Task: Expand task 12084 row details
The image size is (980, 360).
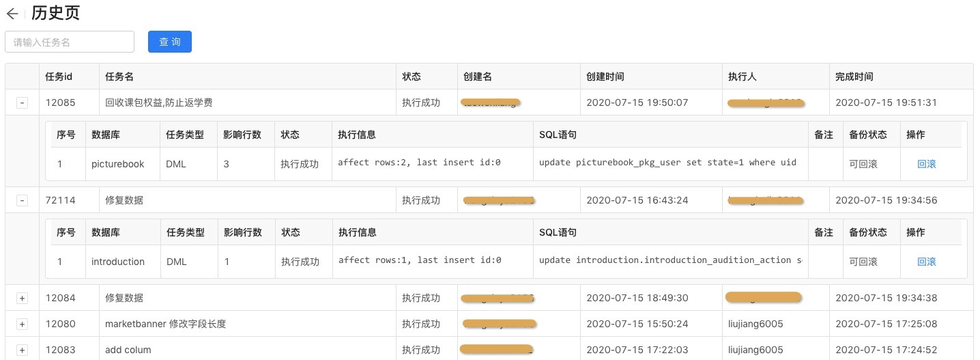Action: tap(23, 299)
